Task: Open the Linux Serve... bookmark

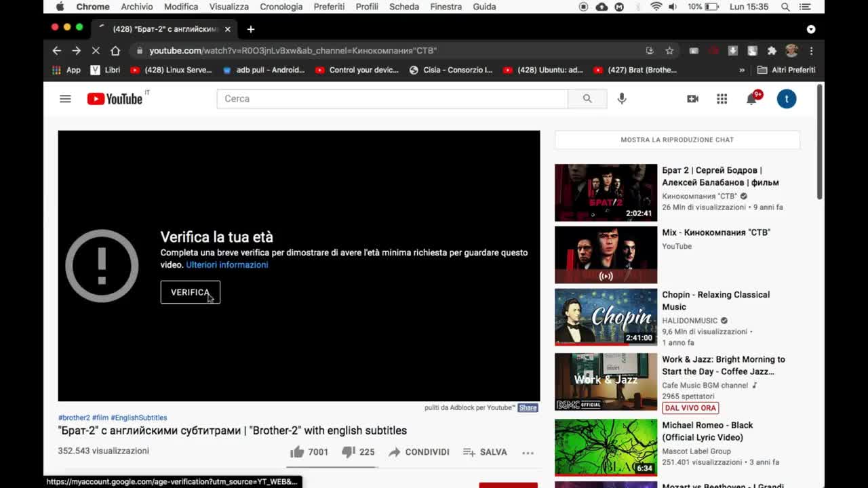Action: (171, 70)
